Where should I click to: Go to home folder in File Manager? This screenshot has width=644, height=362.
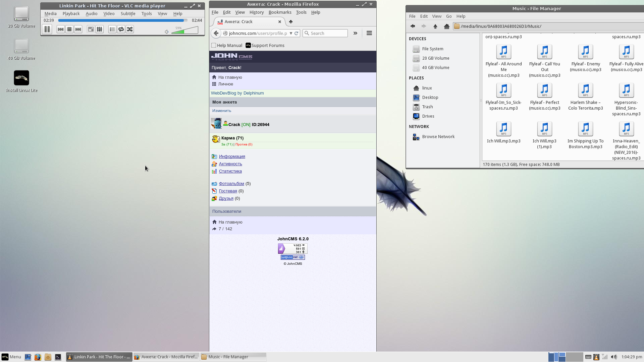pos(446,26)
